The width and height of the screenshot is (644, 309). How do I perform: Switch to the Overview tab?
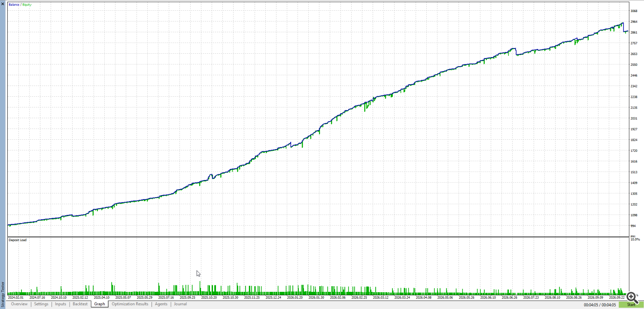coord(19,304)
